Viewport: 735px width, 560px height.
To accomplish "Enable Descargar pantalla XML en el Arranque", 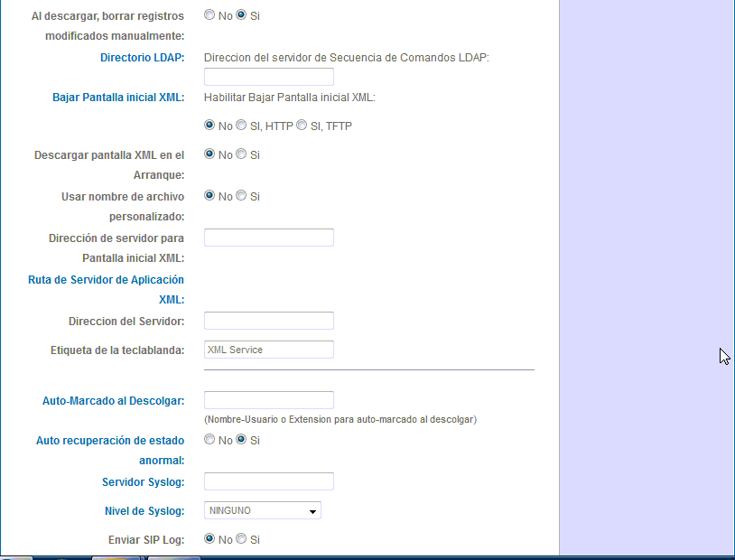I will pos(241,154).
